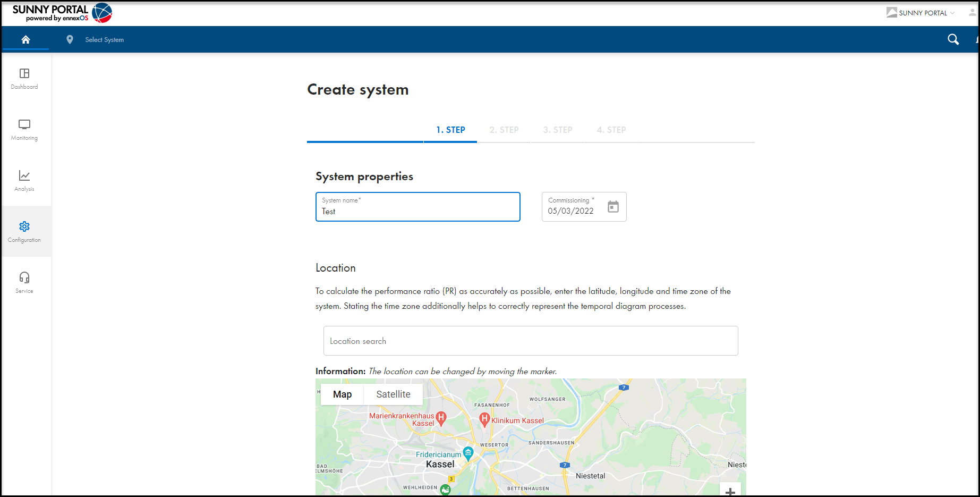The image size is (980, 497).
Task: Switch to the 3. STEP tab
Action: [557, 130]
